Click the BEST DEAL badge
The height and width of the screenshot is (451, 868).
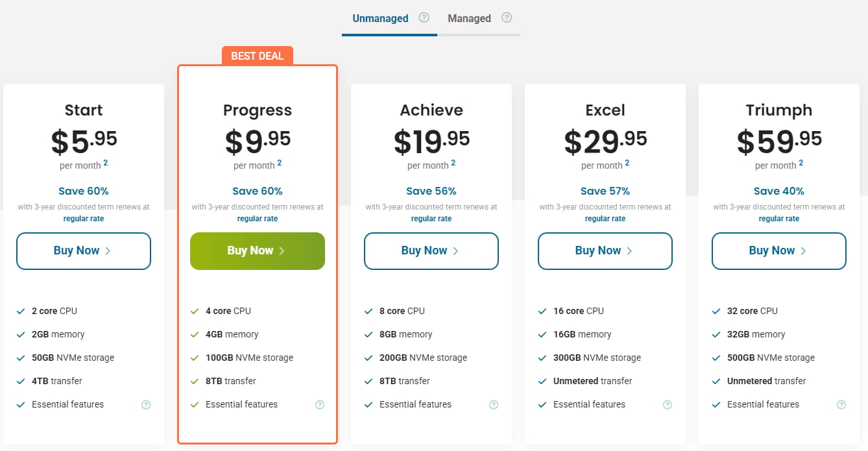tap(258, 56)
